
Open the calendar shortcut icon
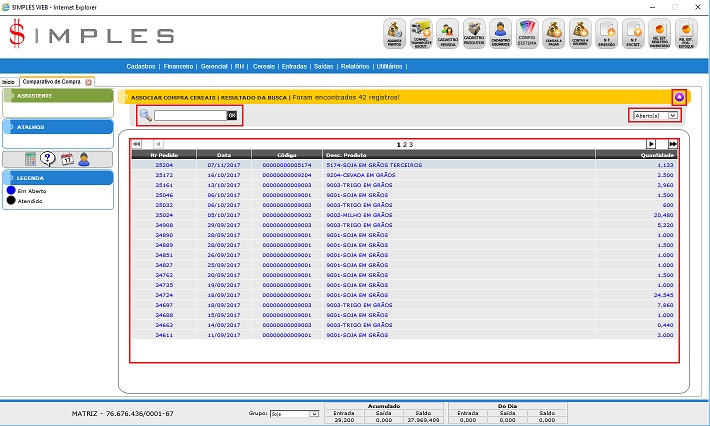point(66,159)
